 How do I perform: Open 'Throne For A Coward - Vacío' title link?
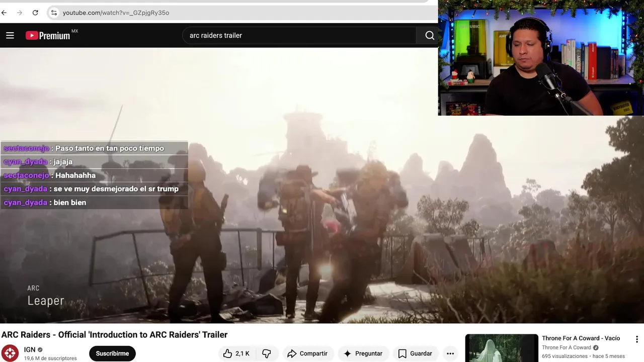pyautogui.click(x=581, y=338)
